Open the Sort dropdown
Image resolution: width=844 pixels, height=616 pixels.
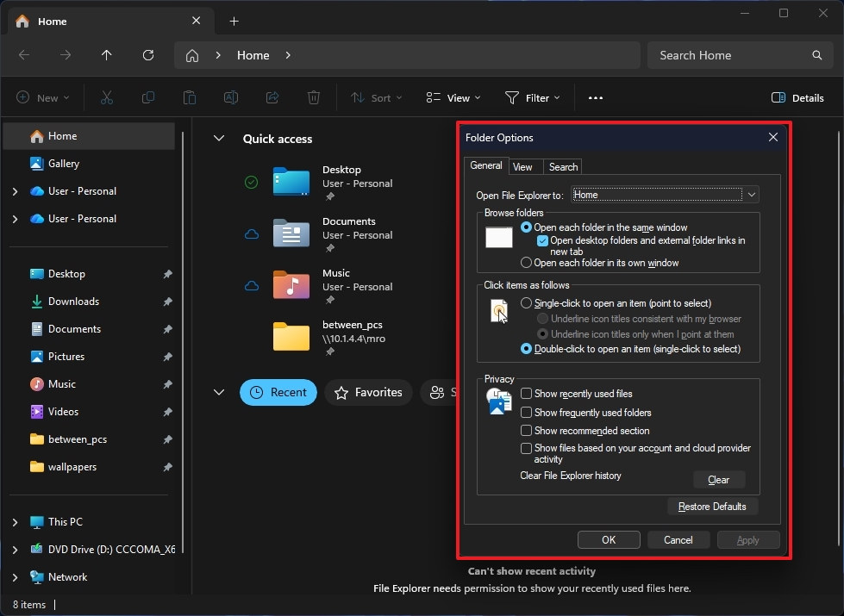[376, 97]
